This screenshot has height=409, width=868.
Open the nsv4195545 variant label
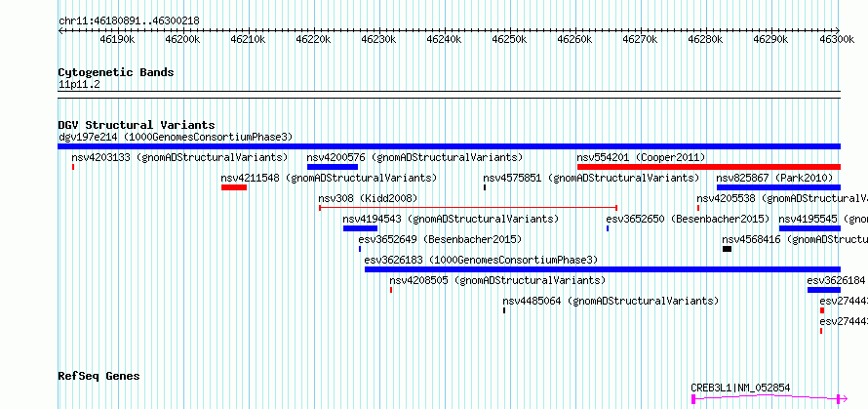point(823,219)
